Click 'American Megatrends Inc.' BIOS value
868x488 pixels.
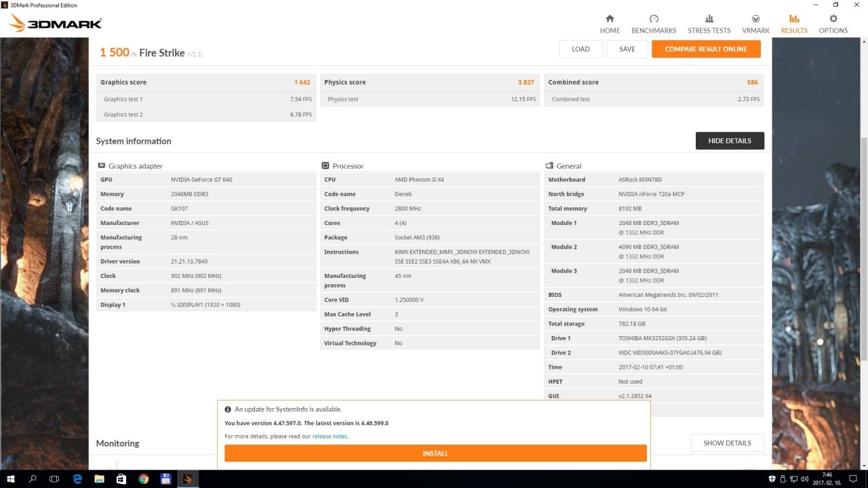click(x=669, y=295)
